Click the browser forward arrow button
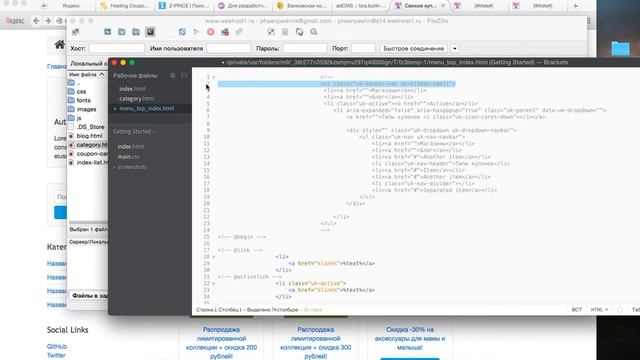 click(48, 20)
